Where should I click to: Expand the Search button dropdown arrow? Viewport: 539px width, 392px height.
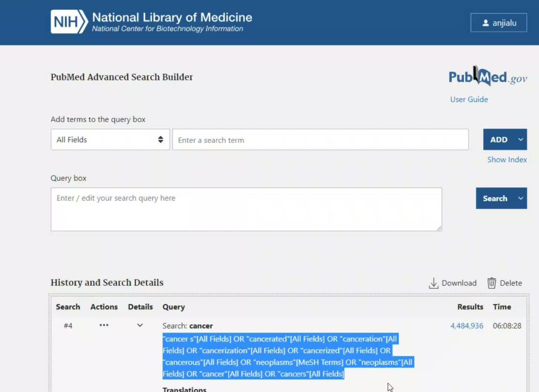(x=521, y=198)
